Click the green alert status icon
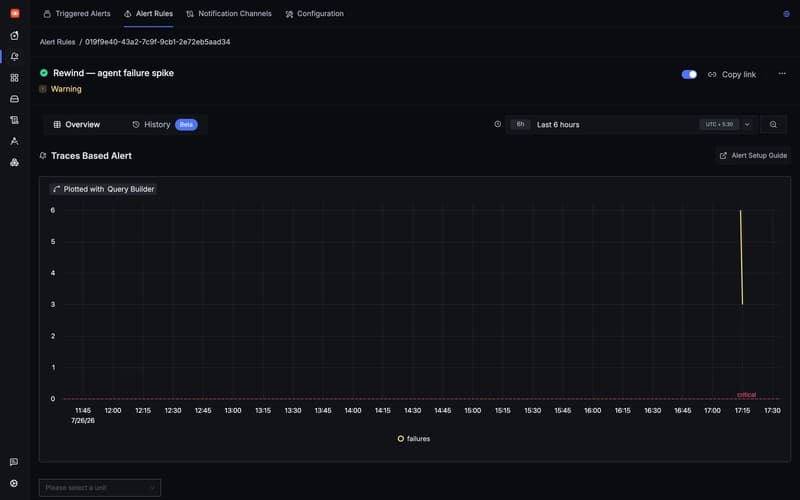 [x=44, y=73]
